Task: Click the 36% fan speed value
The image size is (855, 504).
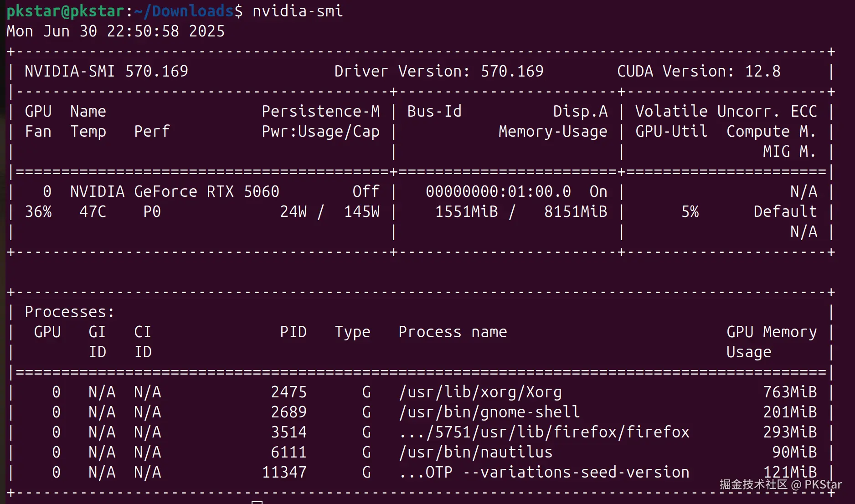Action: (38, 211)
